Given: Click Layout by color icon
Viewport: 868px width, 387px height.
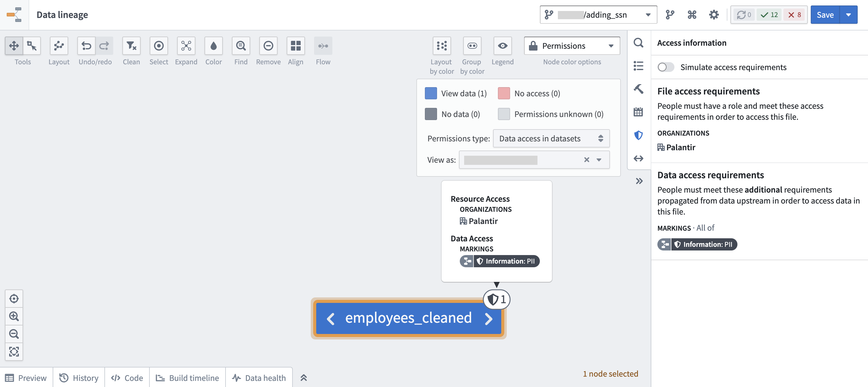Looking at the screenshot, I should pyautogui.click(x=442, y=45).
